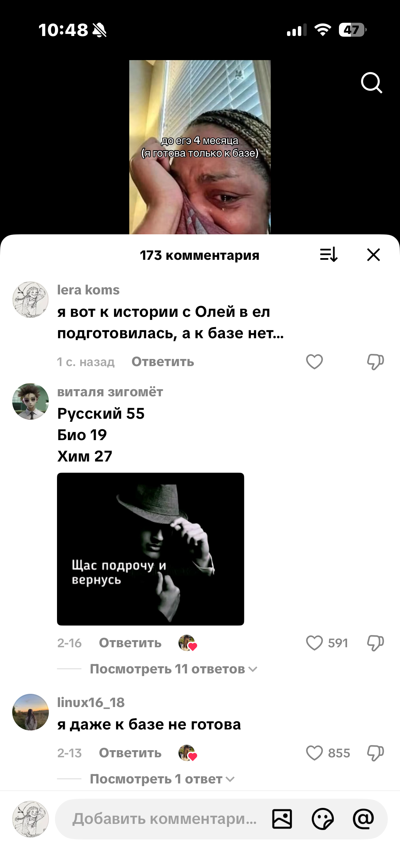Close the comments panel

click(x=374, y=254)
